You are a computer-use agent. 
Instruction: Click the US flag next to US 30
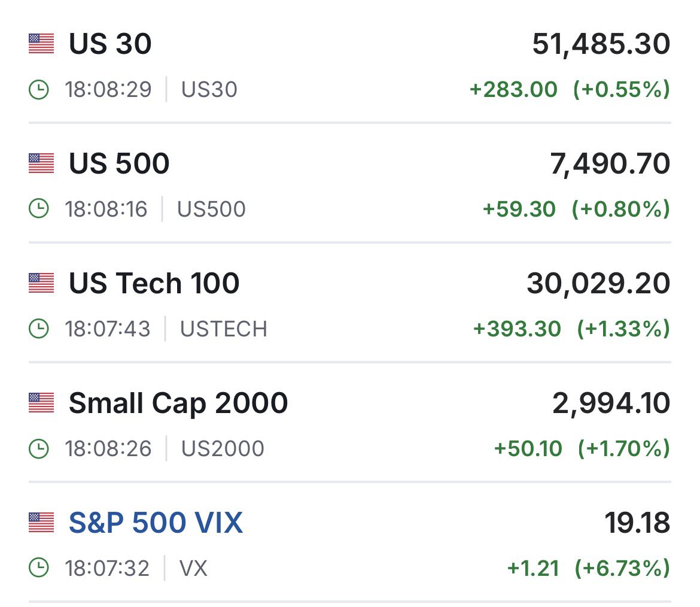click(x=41, y=44)
